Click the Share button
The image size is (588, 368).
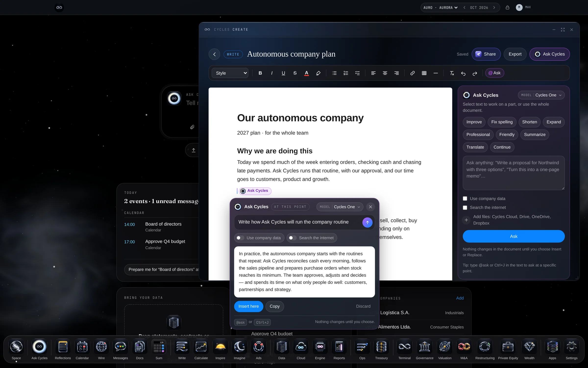pyautogui.click(x=486, y=54)
